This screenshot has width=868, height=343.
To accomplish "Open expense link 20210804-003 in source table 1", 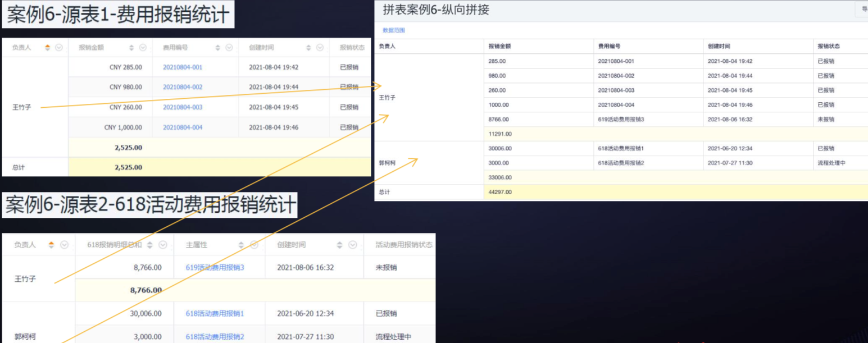I will 183,107.
